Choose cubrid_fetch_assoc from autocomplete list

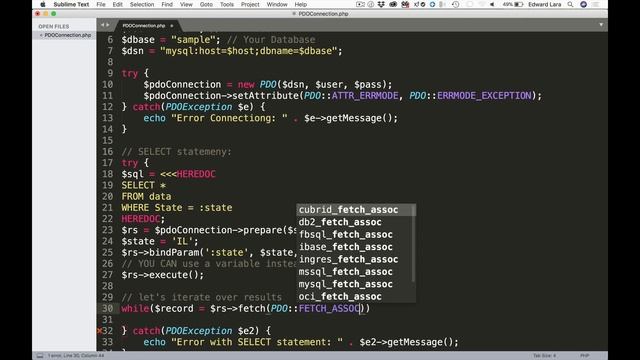point(356,210)
